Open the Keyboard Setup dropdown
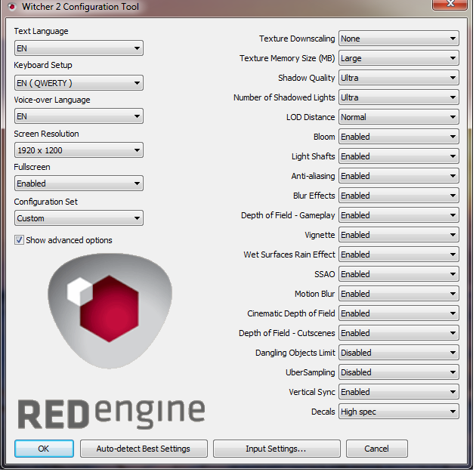This screenshot has width=476, height=472. click(79, 83)
